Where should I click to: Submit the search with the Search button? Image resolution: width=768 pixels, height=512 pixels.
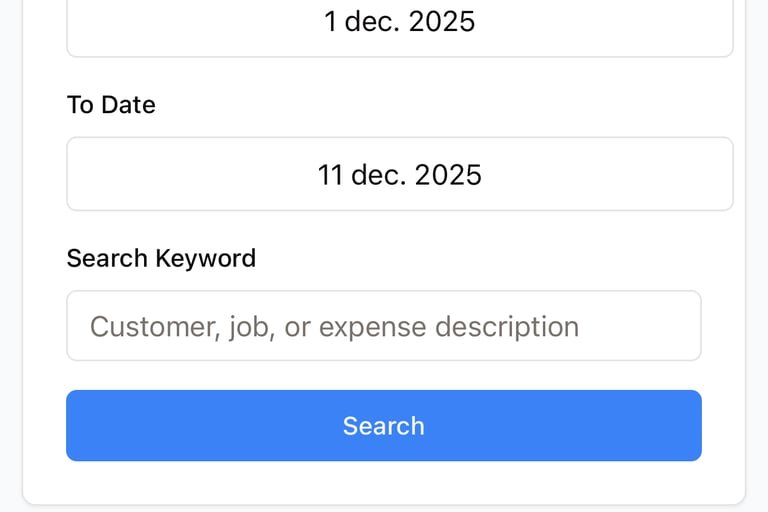pos(384,426)
